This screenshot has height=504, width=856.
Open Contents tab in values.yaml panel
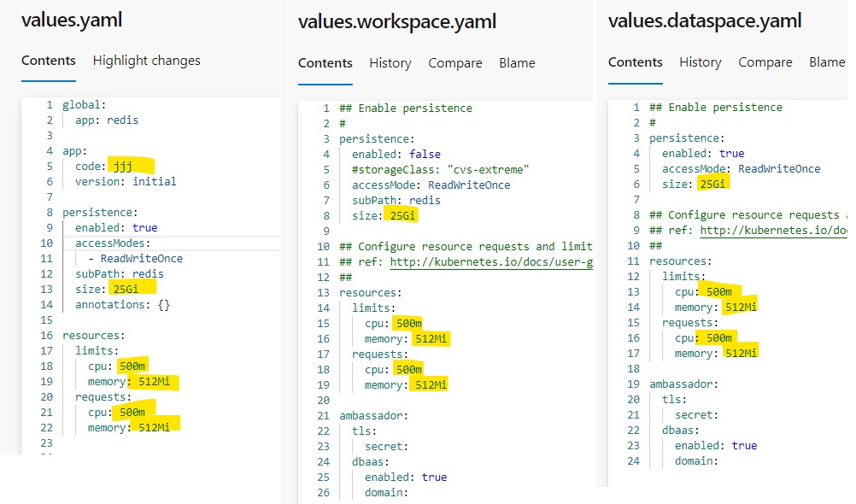(x=48, y=61)
